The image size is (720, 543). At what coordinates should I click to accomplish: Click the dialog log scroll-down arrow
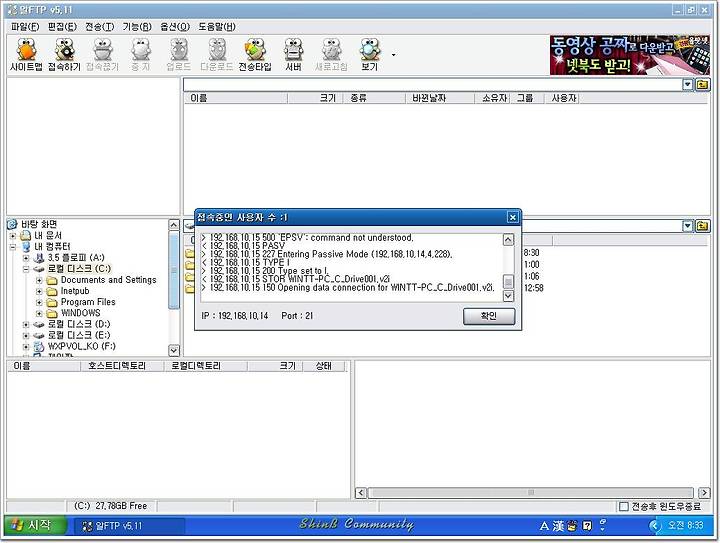(508, 296)
